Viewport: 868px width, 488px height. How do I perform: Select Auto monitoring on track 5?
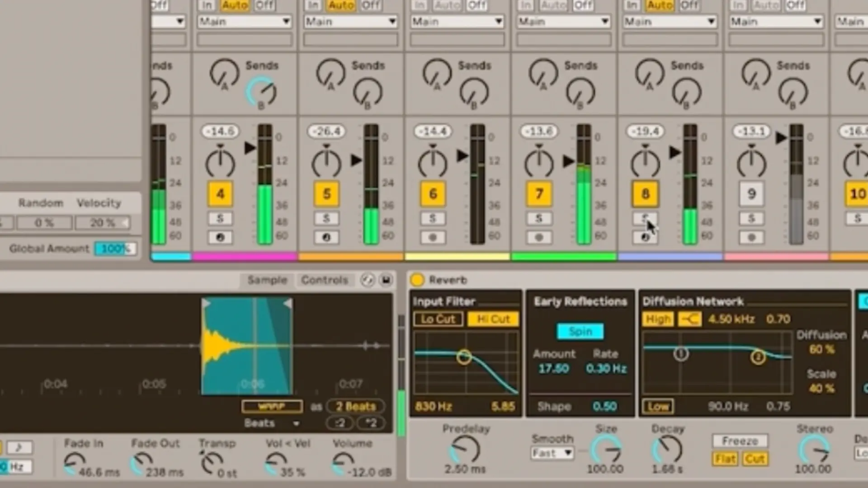[341, 5]
